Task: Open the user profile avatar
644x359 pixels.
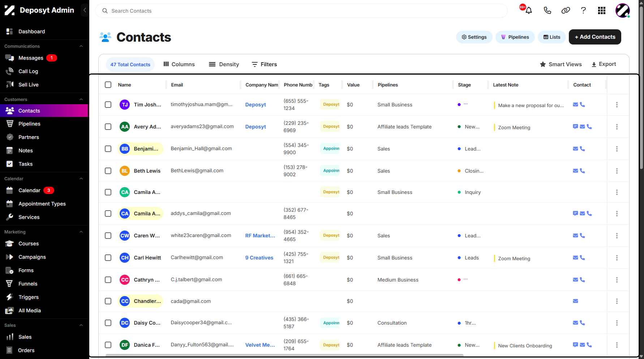Action: point(623,10)
